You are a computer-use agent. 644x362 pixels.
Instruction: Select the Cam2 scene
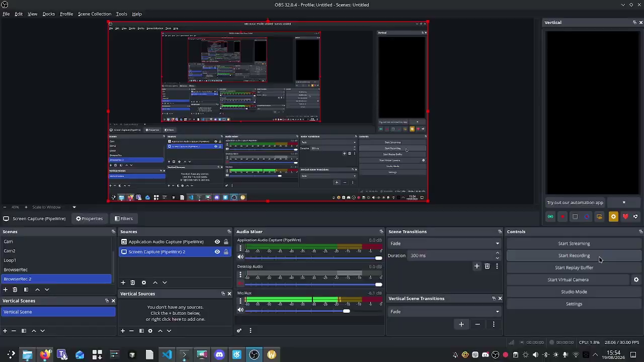57,251
